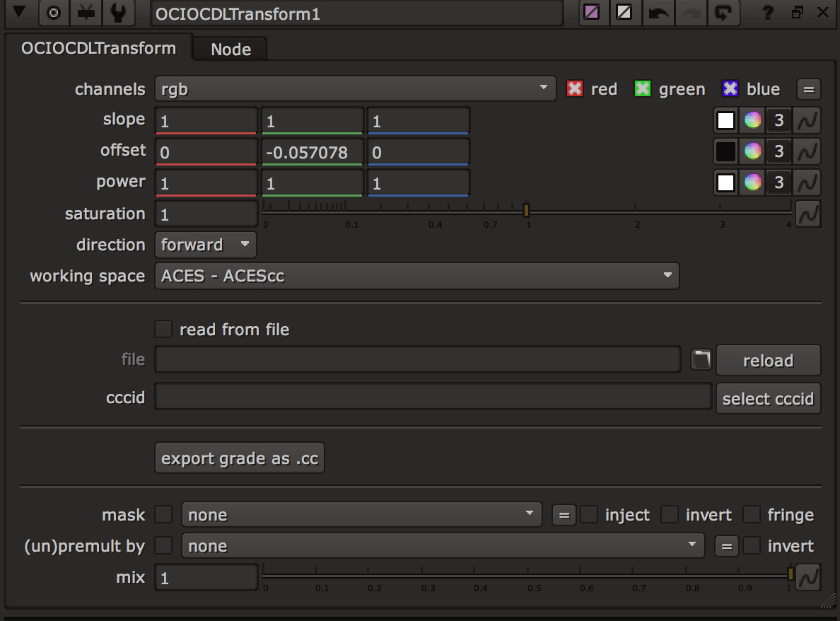
Task: Enable the read from file checkbox
Action: point(163,330)
